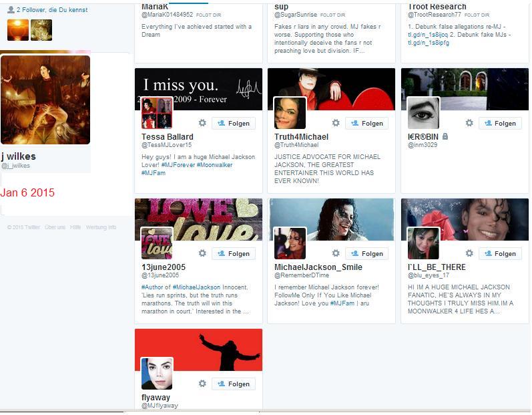Follow 13june2005 with Folgen button
This screenshot has height=415, width=532.
point(234,254)
